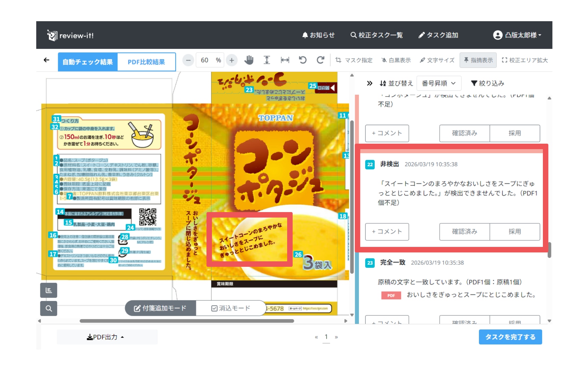Select the hand pan tool
The height and width of the screenshot is (366, 588).
coord(249,60)
